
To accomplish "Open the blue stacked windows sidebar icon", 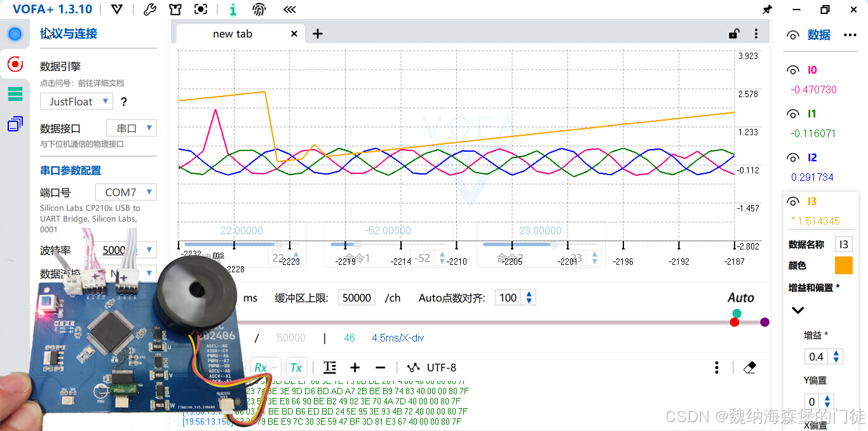I will (15, 124).
